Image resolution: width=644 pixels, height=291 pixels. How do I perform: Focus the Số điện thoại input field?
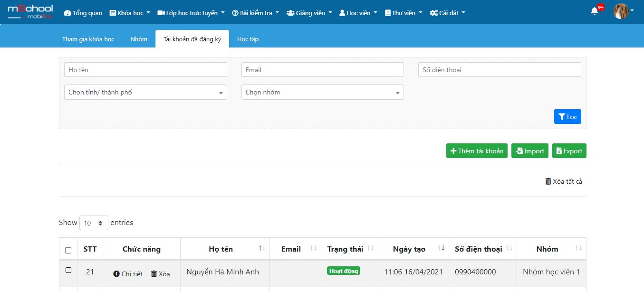click(x=500, y=70)
